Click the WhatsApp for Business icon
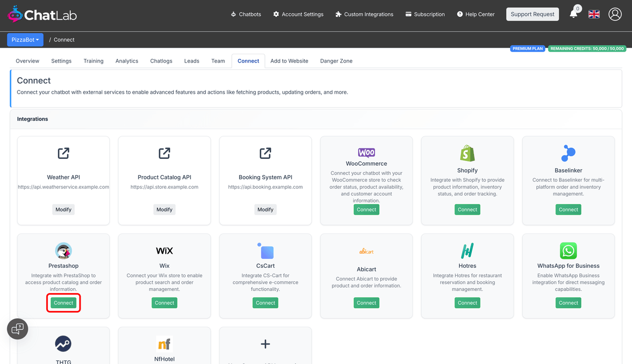Screen dimensions: 632x364 (568, 250)
